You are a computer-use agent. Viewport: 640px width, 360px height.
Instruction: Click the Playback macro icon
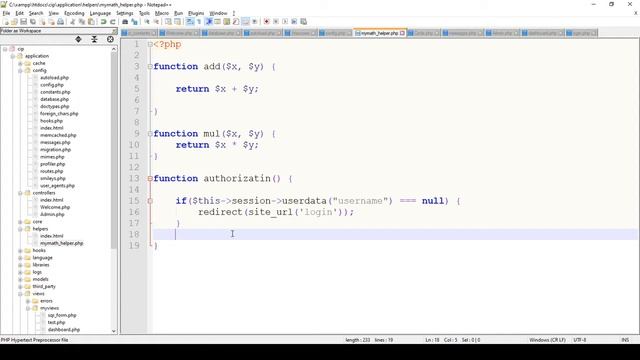[284, 22]
